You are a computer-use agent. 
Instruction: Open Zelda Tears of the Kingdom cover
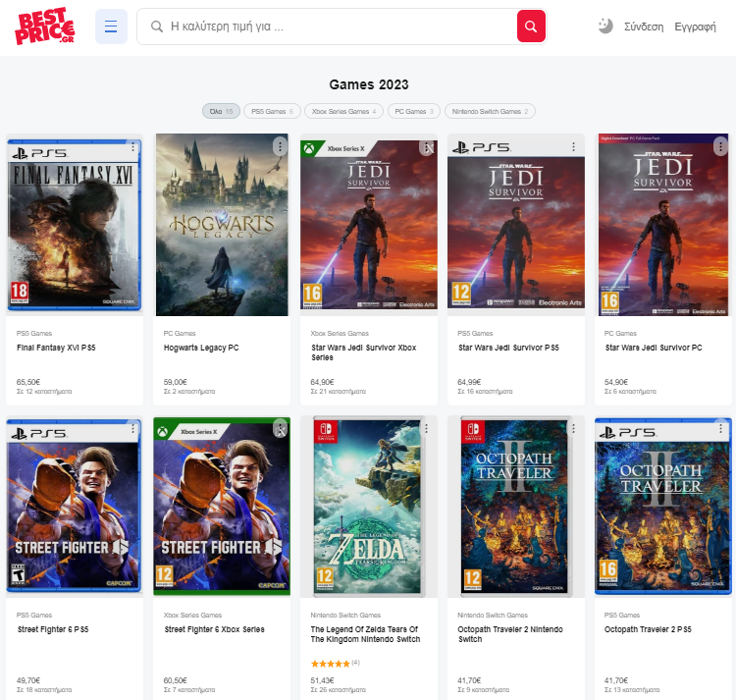368,507
